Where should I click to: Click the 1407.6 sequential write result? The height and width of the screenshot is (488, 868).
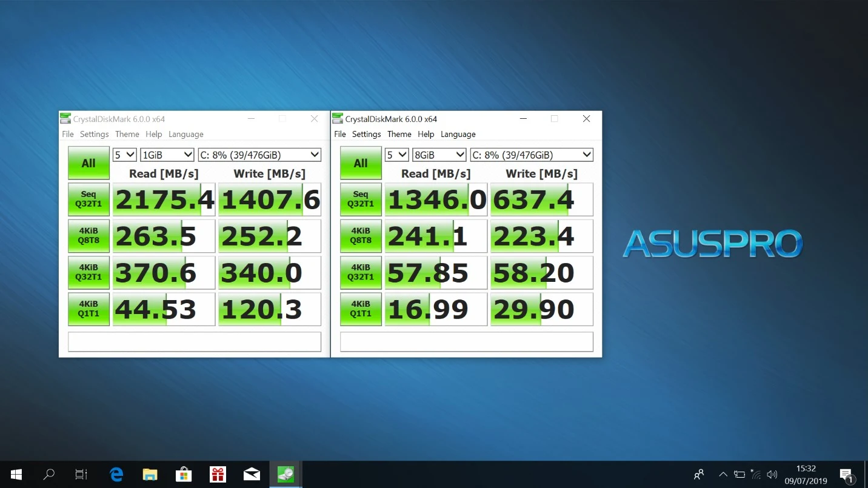pyautogui.click(x=270, y=199)
